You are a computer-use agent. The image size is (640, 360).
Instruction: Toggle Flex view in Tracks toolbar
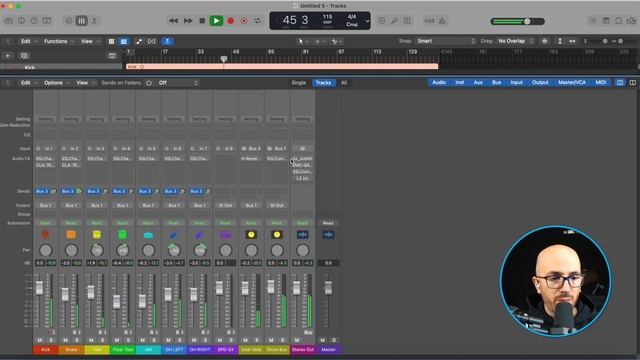(151, 41)
